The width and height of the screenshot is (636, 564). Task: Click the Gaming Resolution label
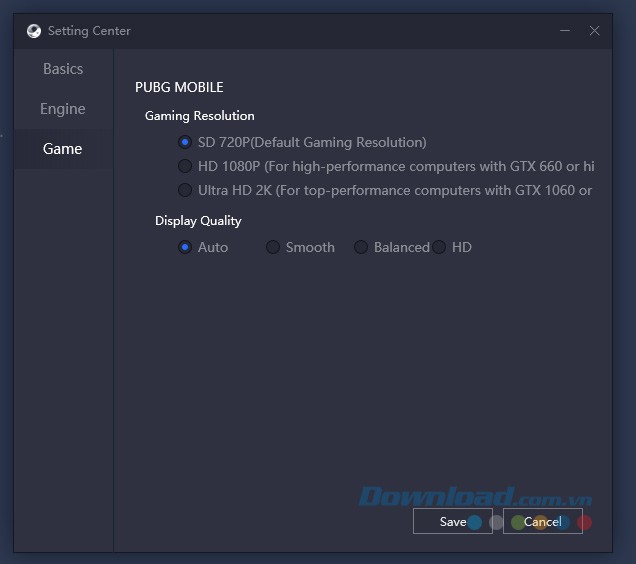(x=200, y=116)
